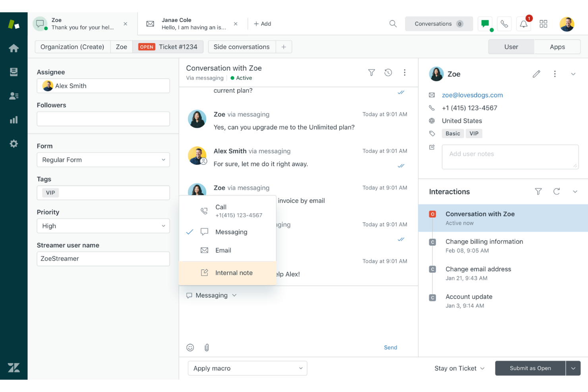Click the notifications bell icon
The height and width of the screenshot is (392, 588).
pos(523,24)
